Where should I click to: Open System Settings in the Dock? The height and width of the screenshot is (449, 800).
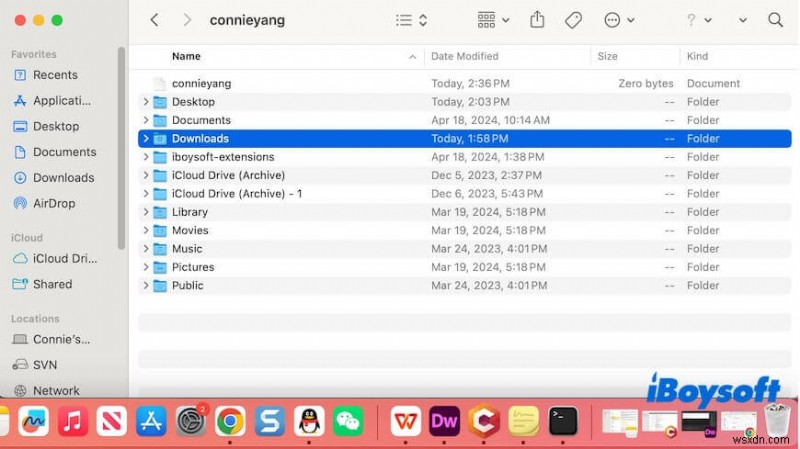pyautogui.click(x=191, y=421)
